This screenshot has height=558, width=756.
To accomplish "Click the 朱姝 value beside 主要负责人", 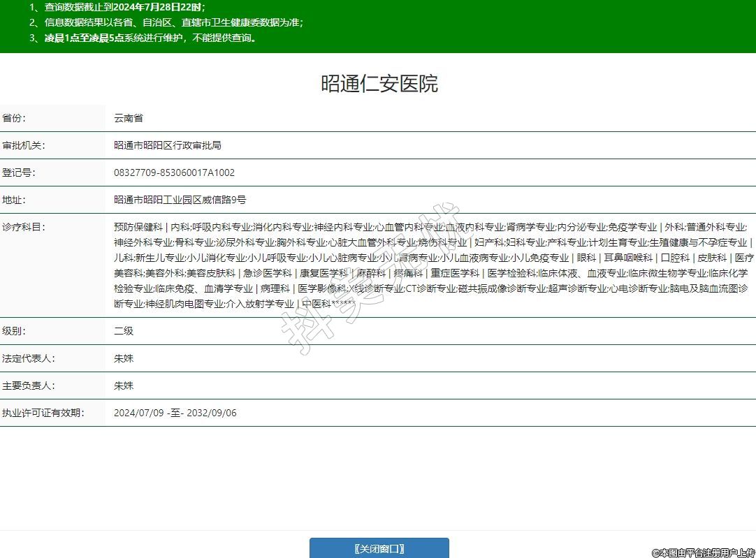I will [x=124, y=386].
